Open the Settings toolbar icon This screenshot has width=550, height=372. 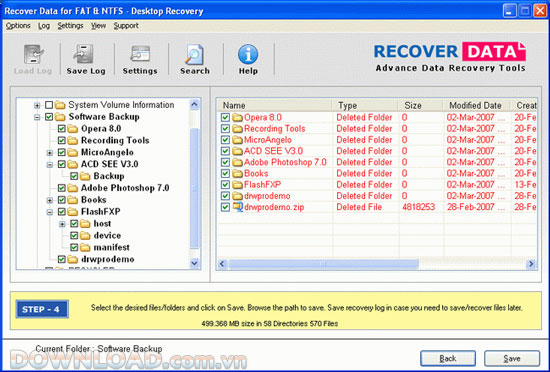(140, 54)
